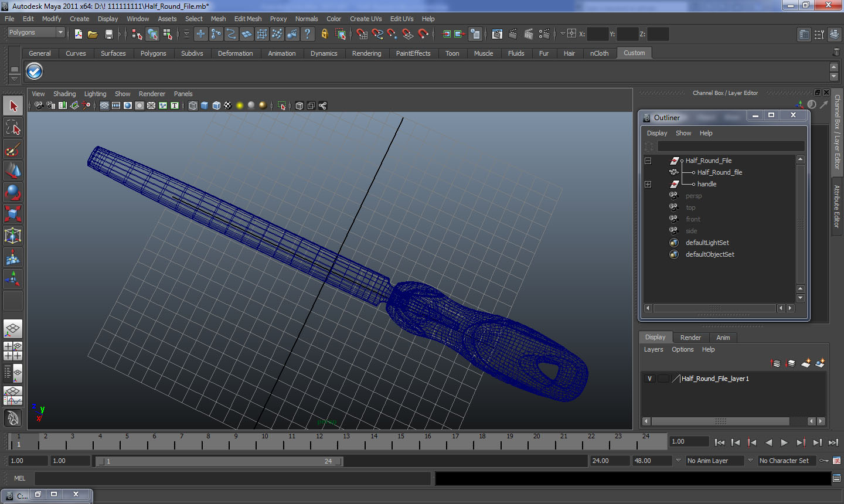This screenshot has width=844, height=504.
Task: Select the Show Manipulator Tool
Action: click(13, 279)
